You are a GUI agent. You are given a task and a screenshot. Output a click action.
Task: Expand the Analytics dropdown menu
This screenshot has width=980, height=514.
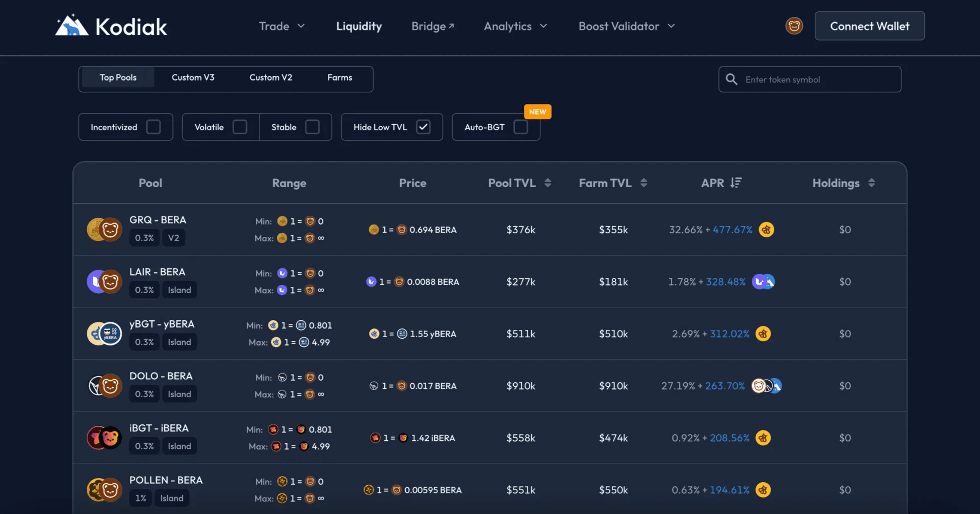pos(515,26)
